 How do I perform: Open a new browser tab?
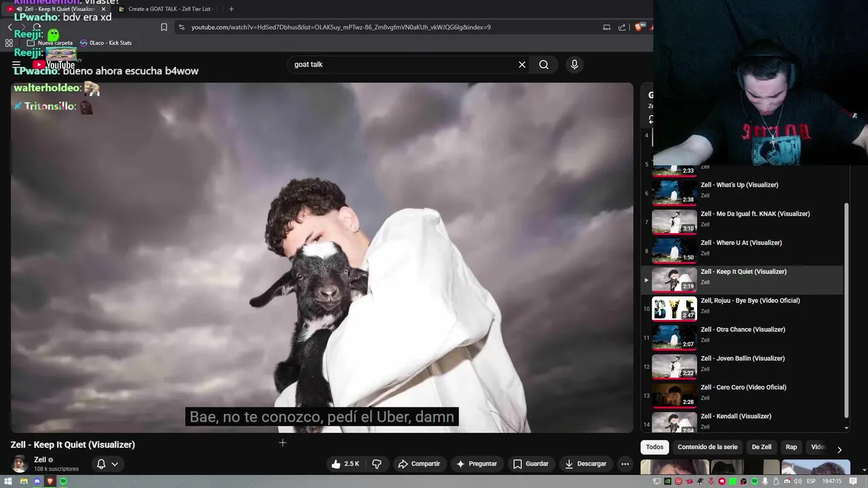pos(231,9)
